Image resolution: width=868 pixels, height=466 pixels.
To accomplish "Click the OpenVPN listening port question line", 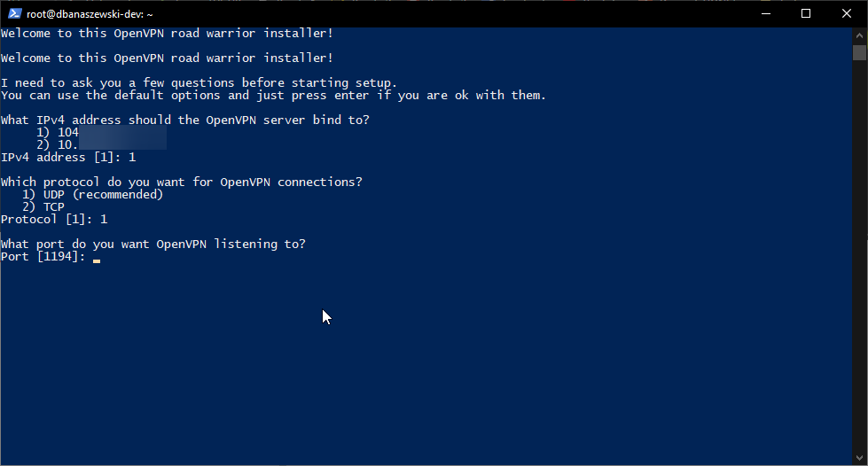I will pyautogui.click(x=153, y=245).
